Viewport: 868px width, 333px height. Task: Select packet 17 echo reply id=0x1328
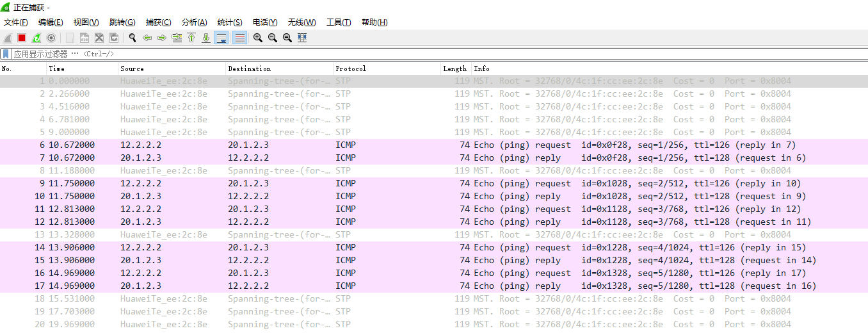[x=434, y=286]
